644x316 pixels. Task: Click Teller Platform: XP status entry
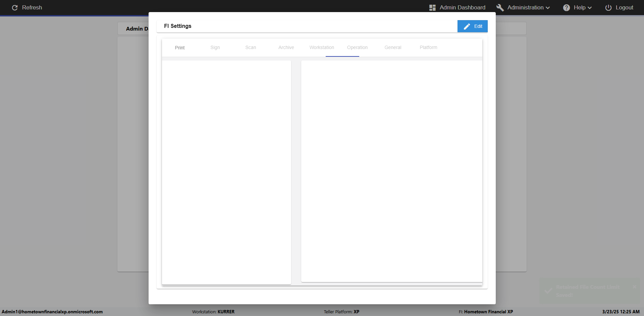[x=341, y=312]
